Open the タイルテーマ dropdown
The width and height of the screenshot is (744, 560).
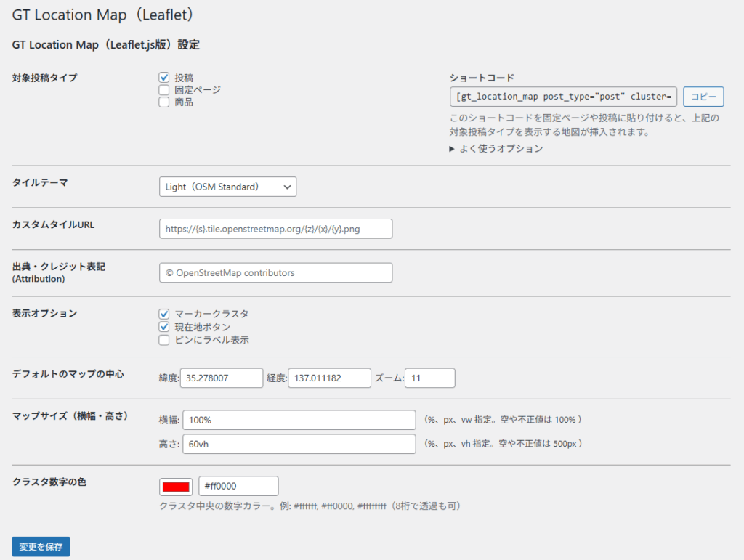227,187
